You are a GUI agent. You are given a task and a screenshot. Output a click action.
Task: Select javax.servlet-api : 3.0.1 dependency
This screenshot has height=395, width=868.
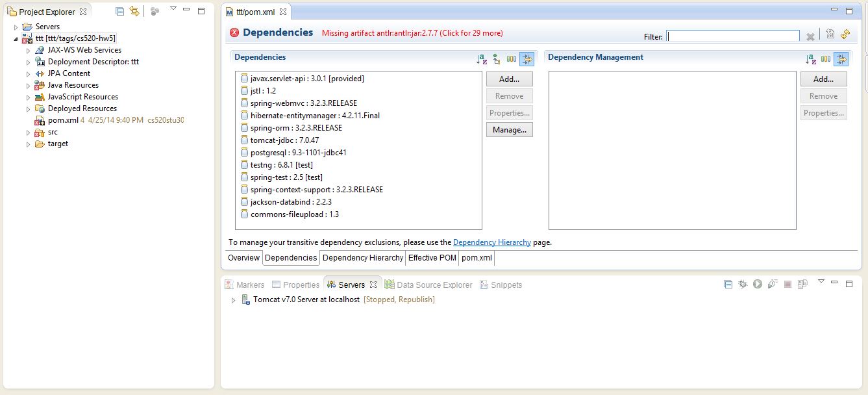click(x=302, y=79)
